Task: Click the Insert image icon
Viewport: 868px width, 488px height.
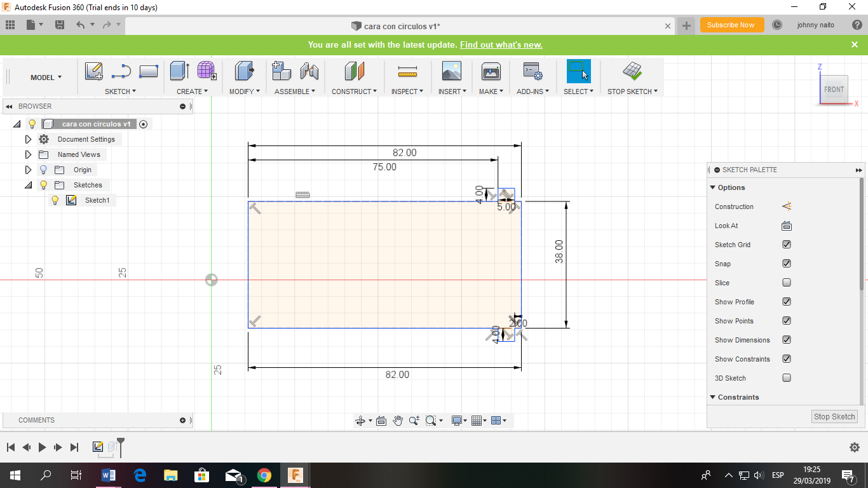Action: [452, 71]
